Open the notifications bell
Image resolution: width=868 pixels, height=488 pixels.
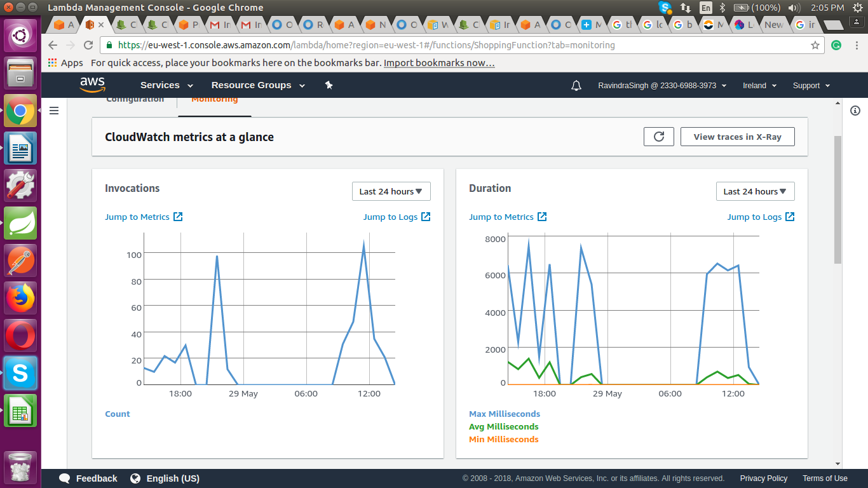click(576, 86)
